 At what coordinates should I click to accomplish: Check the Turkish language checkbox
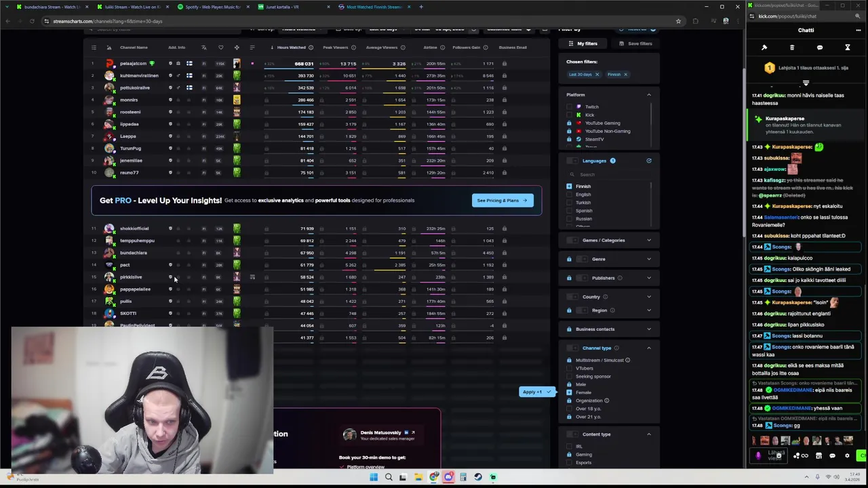tap(569, 203)
